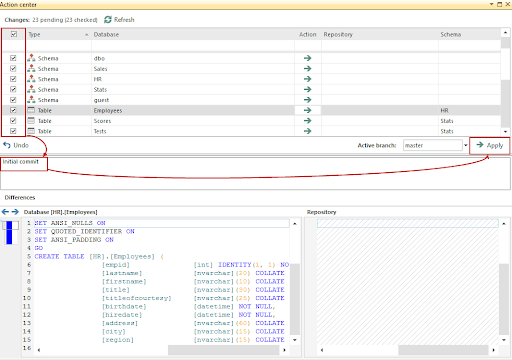Uncheck the dbo schema checkbox
Viewport: 512px width, 360px height.
coord(13,58)
